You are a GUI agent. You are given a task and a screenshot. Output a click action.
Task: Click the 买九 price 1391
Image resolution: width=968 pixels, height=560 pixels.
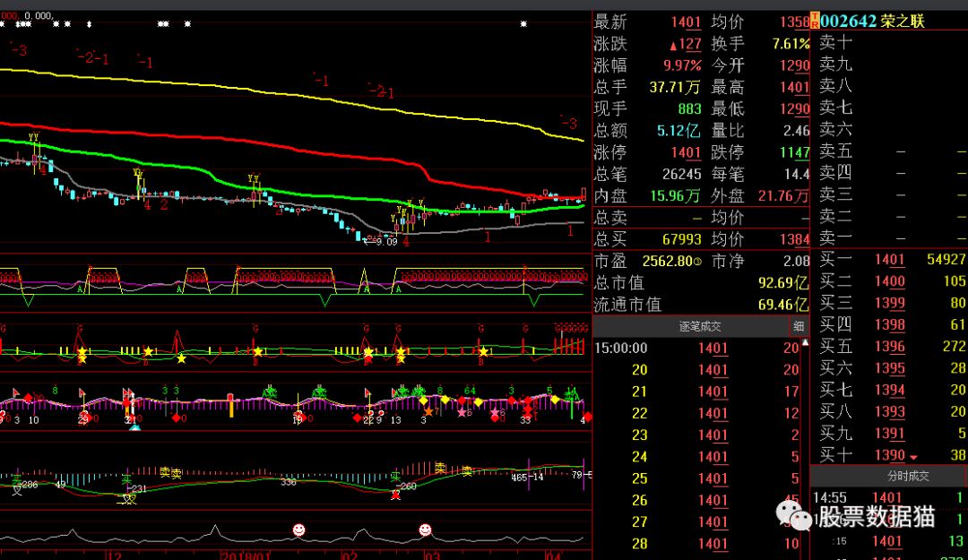[x=890, y=434]
